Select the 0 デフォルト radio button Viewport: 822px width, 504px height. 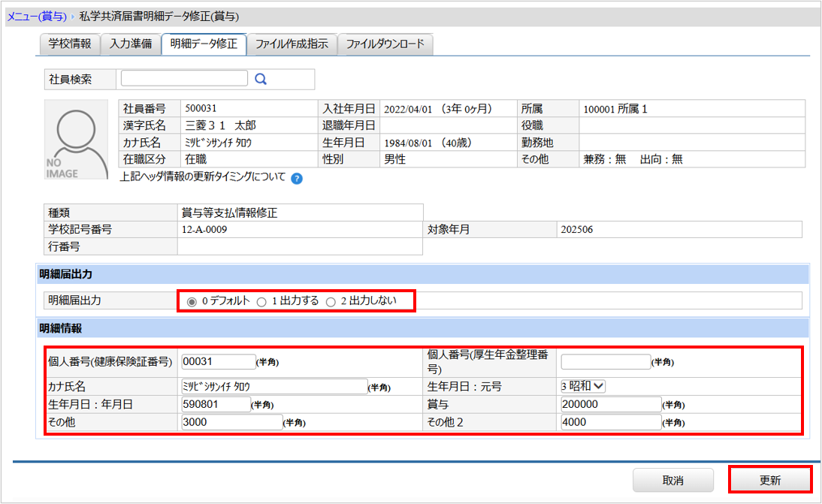(192, 302)
